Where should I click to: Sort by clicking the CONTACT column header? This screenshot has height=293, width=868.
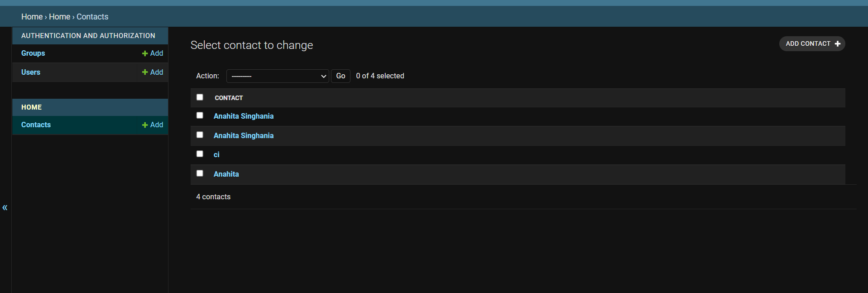pyautogui.click(x=229, y=98)
